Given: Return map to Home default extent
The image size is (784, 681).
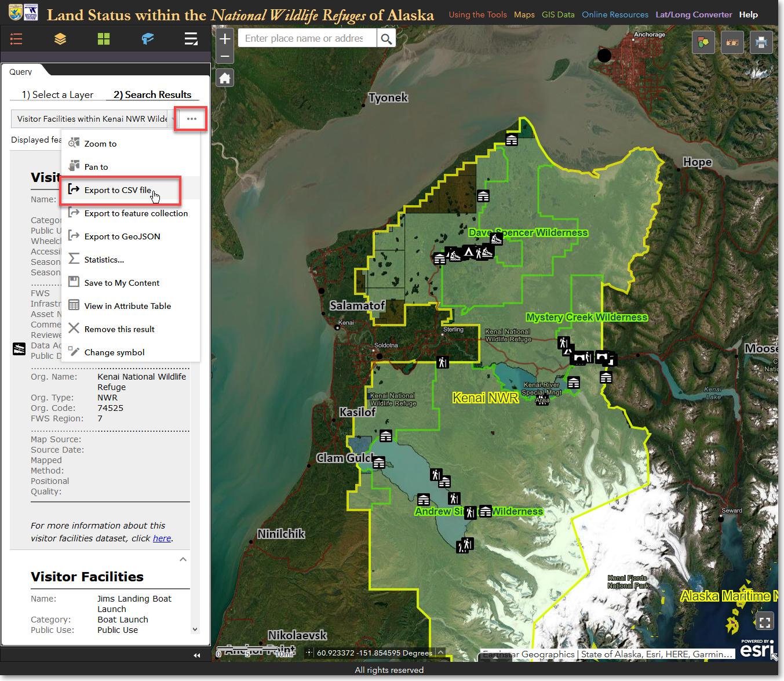Looking at the screenshot, I should point(225,78).
